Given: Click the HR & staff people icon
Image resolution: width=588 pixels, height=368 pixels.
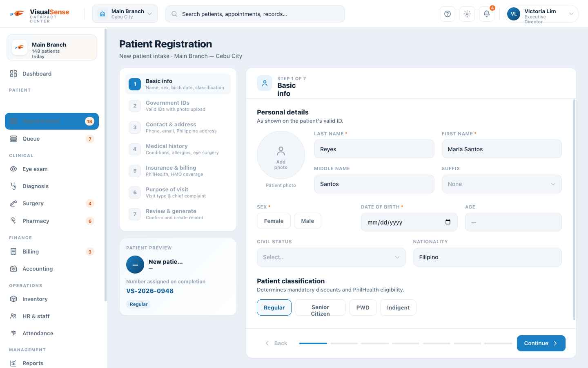Looking at the screenshot, I should point(13,316).
